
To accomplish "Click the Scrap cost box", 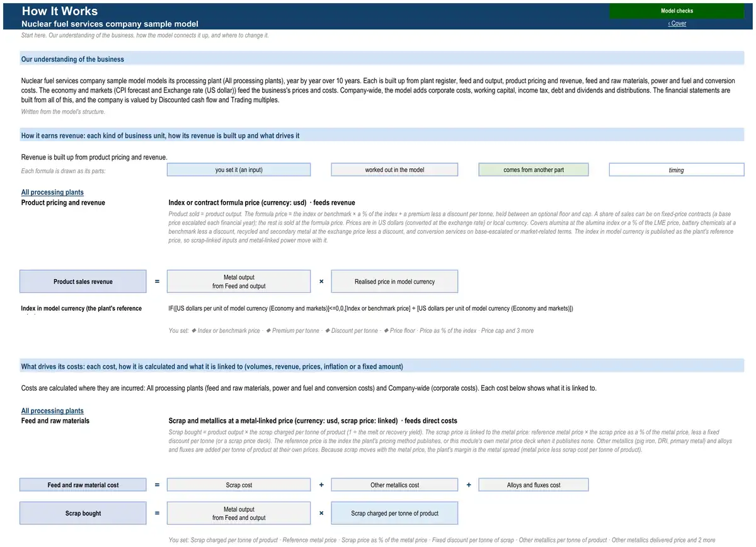I will tap(239, 485).
